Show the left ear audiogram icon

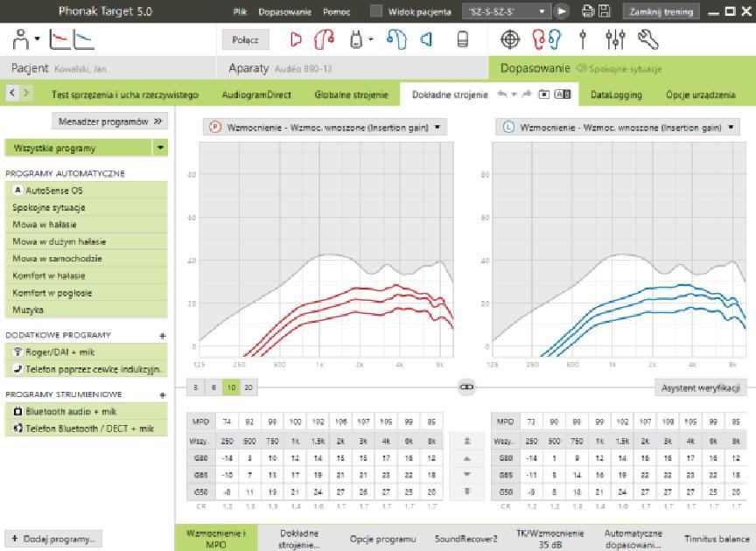pyautogui.click(x=84, y=39)
